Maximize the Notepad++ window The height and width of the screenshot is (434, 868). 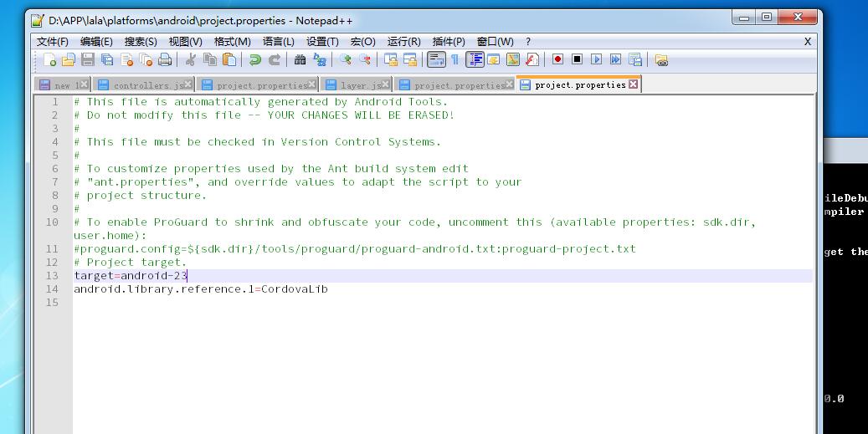(767, 17)
